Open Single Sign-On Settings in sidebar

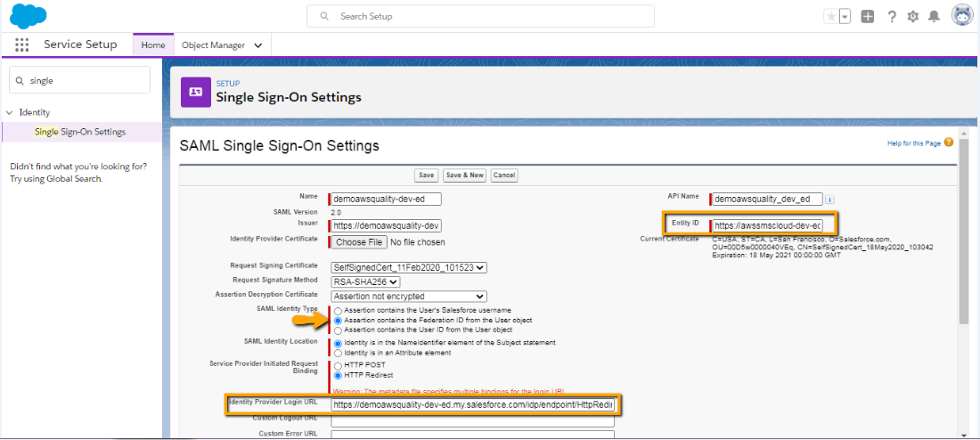80,132
